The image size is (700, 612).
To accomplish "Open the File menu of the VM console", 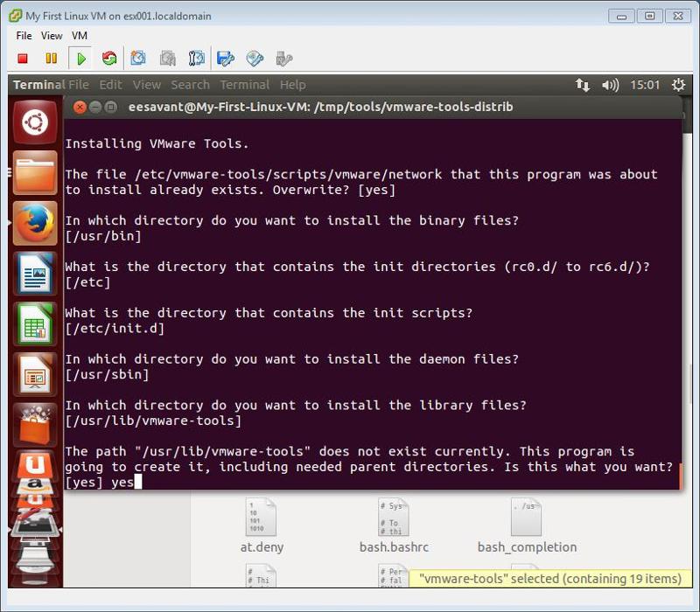I will coord(24,36).
